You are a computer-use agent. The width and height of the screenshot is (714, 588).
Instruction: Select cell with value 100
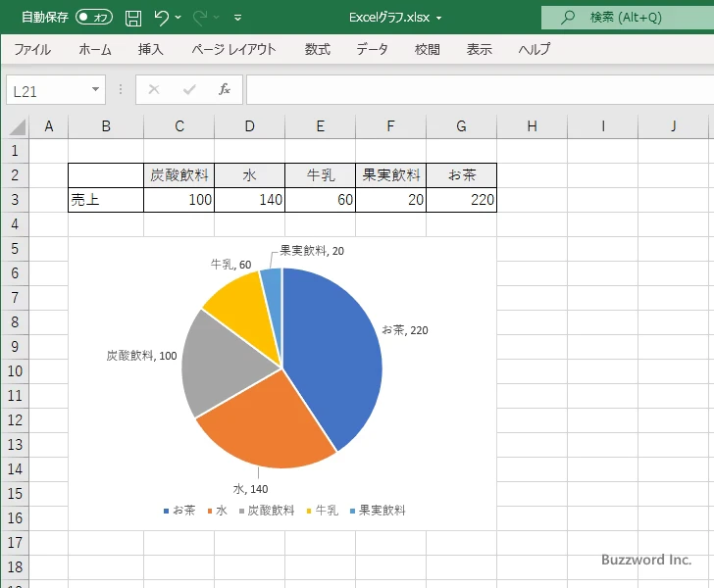(x=178, y=200)
